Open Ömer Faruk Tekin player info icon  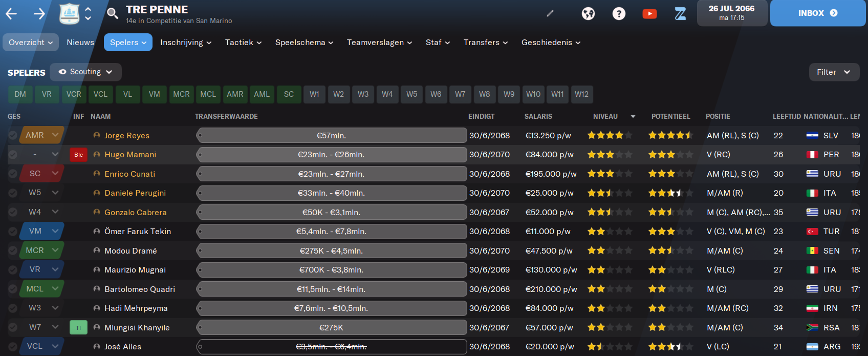coord(97,231)
